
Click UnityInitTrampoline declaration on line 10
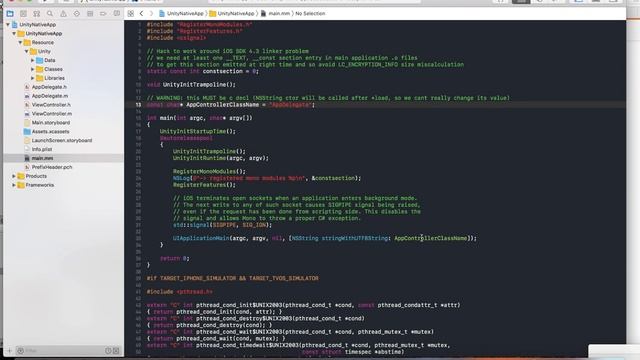(x=199, y=84)
